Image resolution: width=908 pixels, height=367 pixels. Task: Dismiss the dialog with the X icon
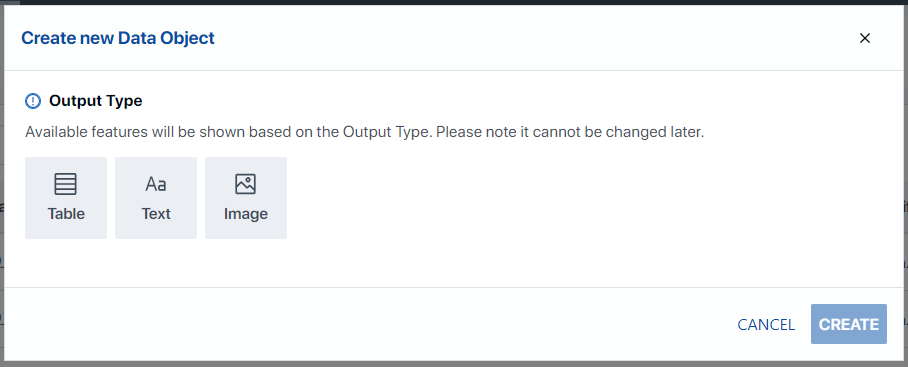click(x=865, y=38)
